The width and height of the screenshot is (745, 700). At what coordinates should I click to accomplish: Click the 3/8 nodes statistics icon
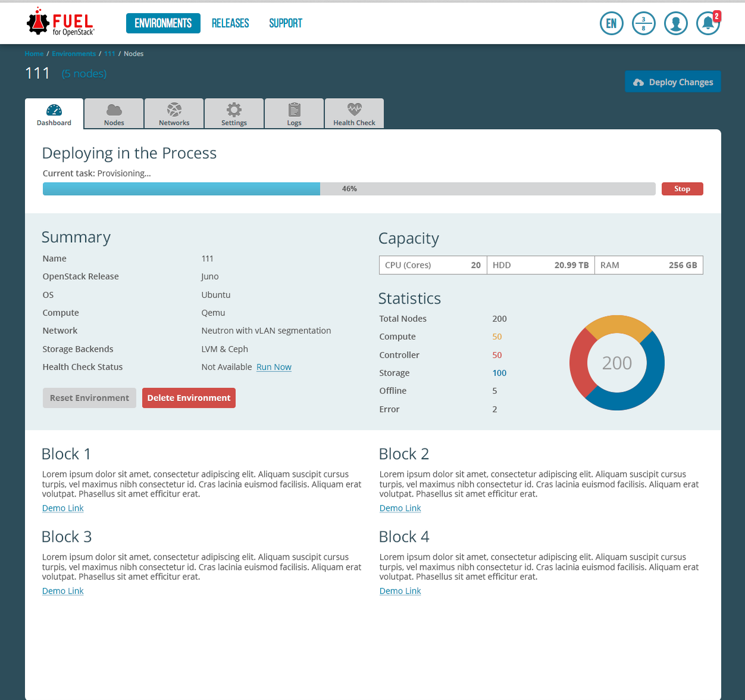point(643,24)
